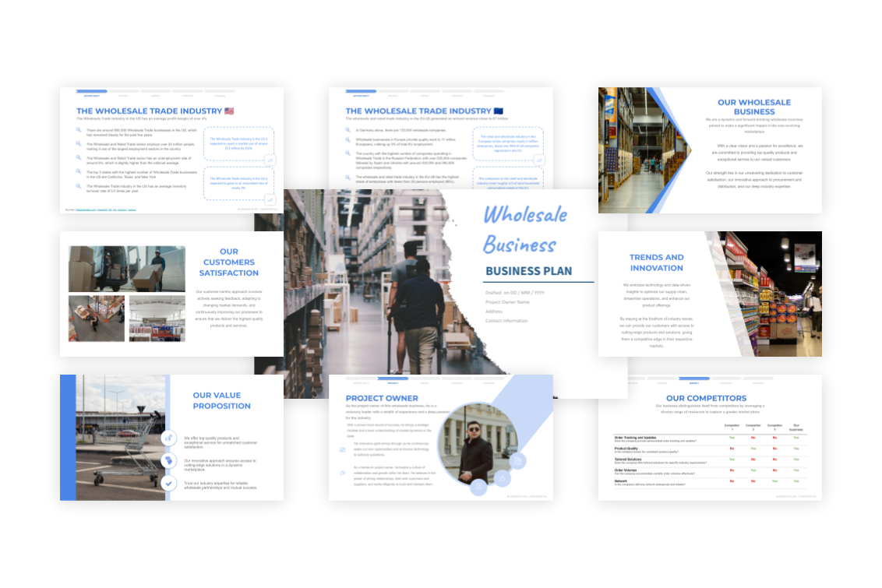
Task: Click the US flag icon in slide title
Action: pos(229,111)
